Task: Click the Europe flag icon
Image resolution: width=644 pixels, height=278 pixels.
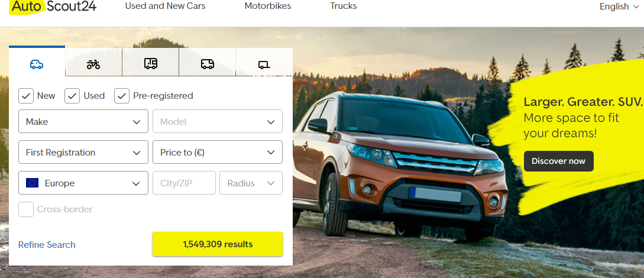Action: click(x=32, y=183)
